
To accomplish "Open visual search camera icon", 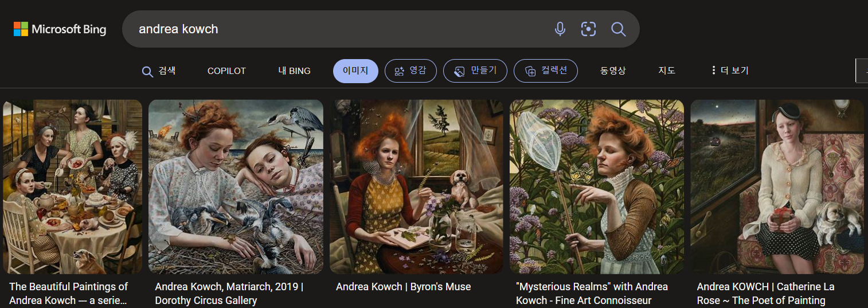I will click(589, 29).
